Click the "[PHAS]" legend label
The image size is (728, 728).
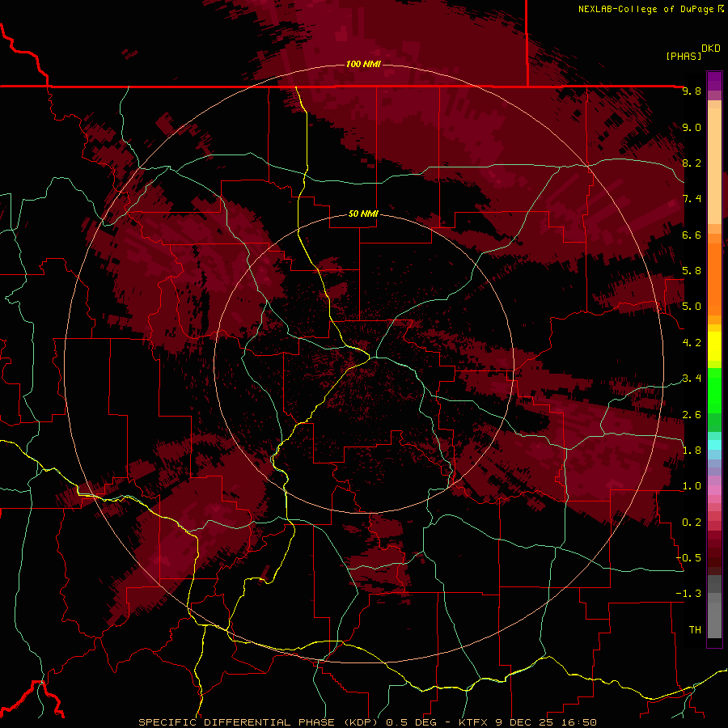pos(683,56)
